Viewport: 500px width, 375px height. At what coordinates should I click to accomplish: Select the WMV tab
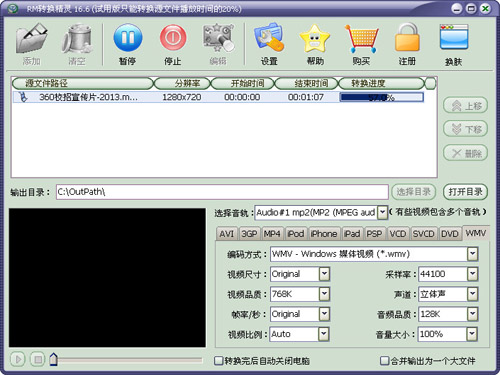[476, 233]
